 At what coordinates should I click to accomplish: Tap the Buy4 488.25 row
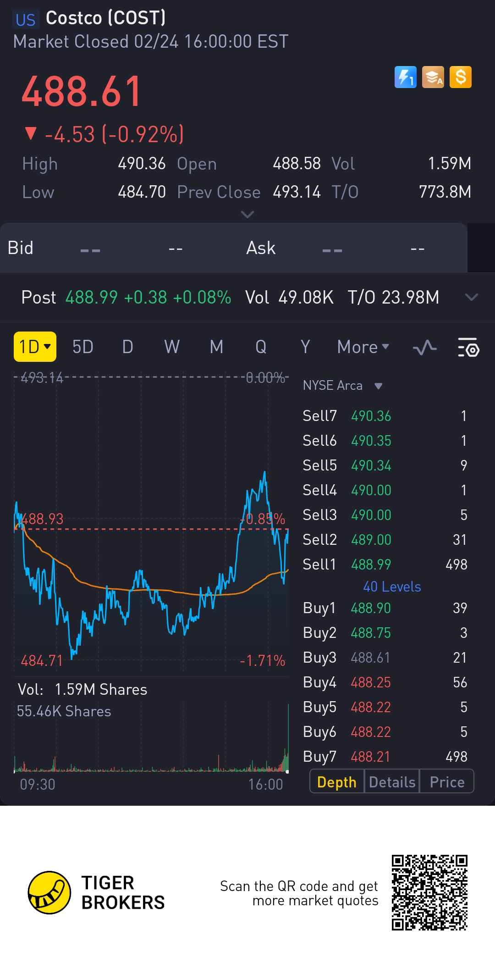click(x=385, y=682)
